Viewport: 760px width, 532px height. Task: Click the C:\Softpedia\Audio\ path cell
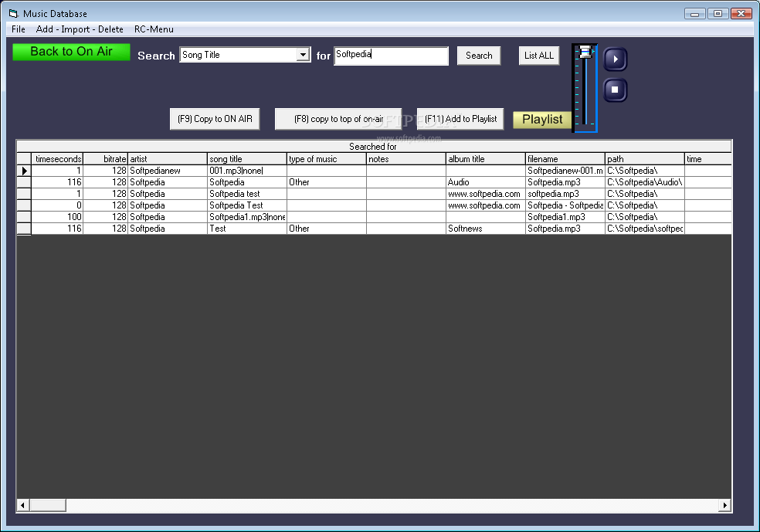point(645,182)
